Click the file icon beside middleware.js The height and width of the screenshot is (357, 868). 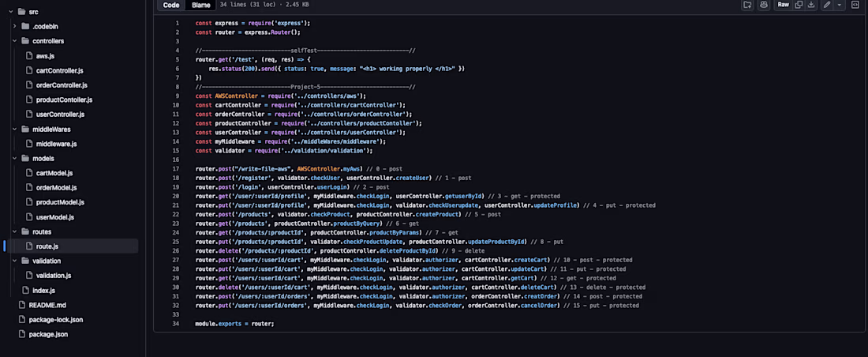[x=30, y=144]
